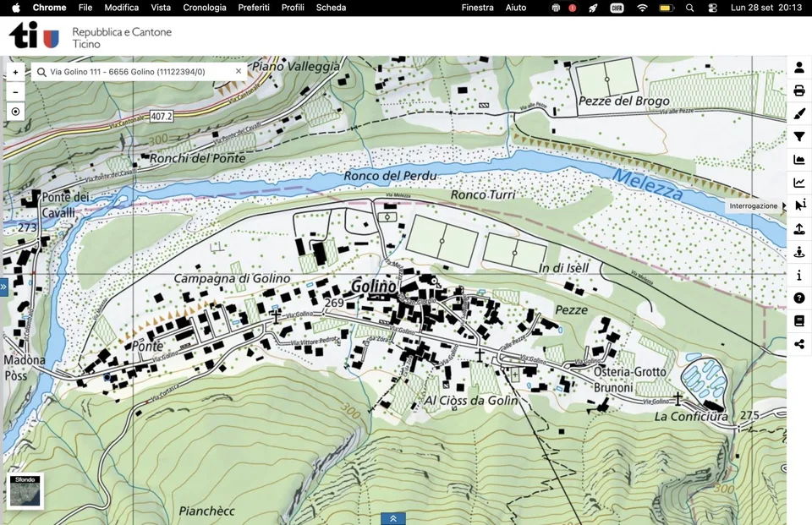Toggle the geolocation target button
Viewport: 812px width, 525px height.
[15, 112]
